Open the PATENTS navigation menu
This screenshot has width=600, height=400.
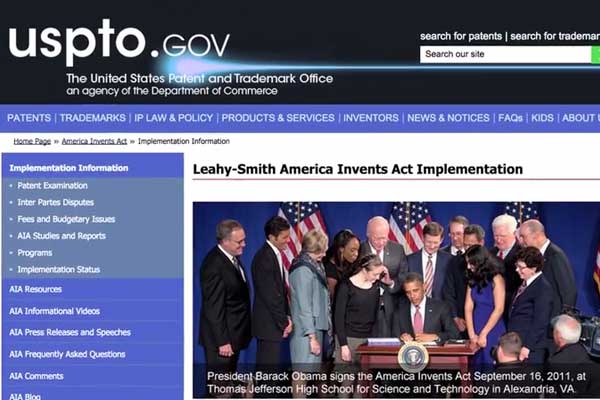29,118
